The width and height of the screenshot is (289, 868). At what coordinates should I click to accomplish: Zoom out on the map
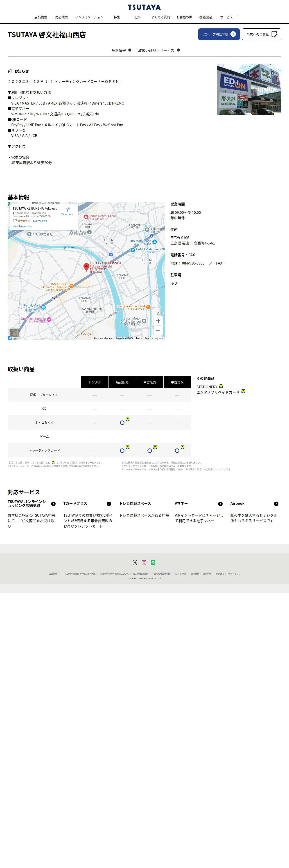[x=158, y=330]
